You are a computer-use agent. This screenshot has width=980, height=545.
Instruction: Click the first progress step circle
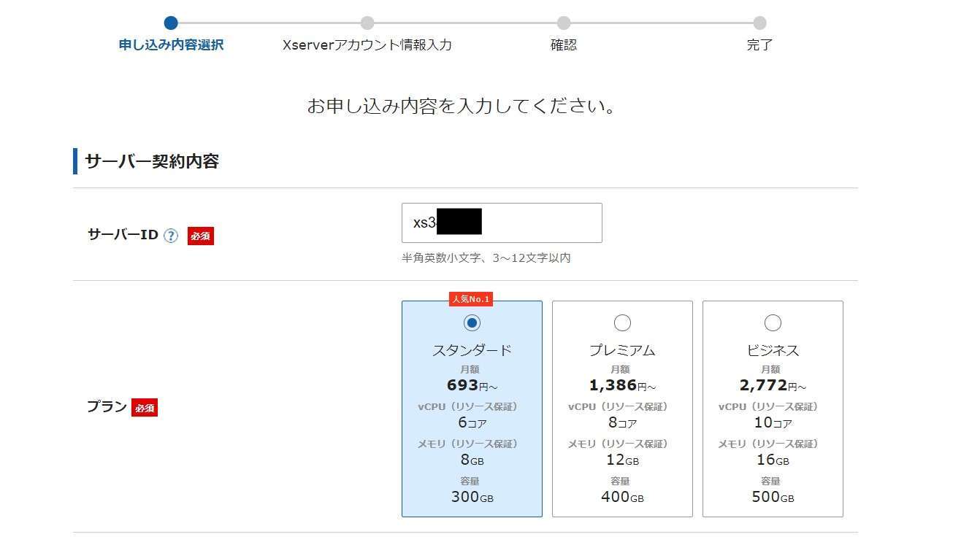[171, 23]
